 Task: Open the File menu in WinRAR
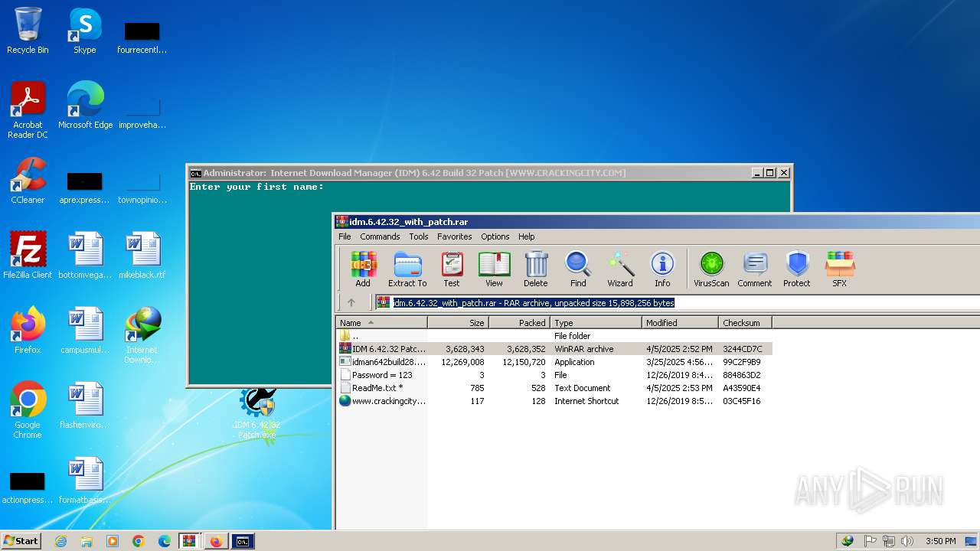[345, 236]
